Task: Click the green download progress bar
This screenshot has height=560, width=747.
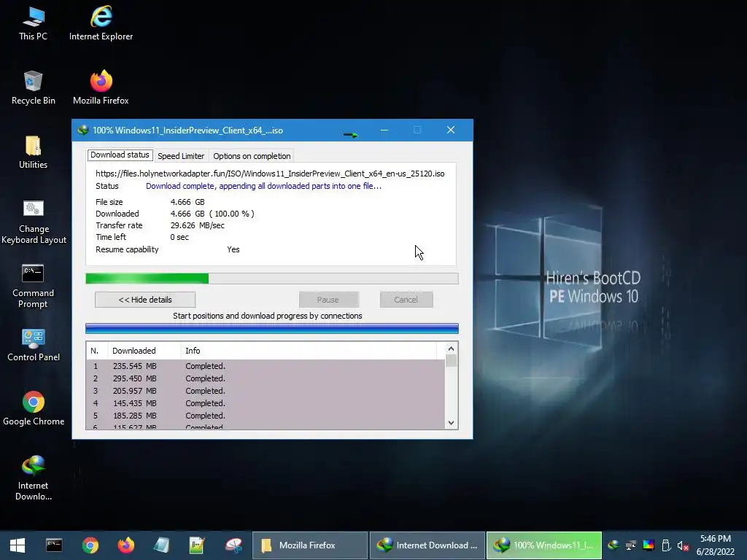Action: [271, 278]
